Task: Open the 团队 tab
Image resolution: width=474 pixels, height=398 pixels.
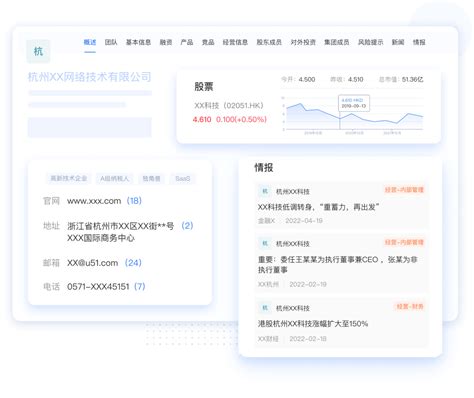Action: click(111, 42)
